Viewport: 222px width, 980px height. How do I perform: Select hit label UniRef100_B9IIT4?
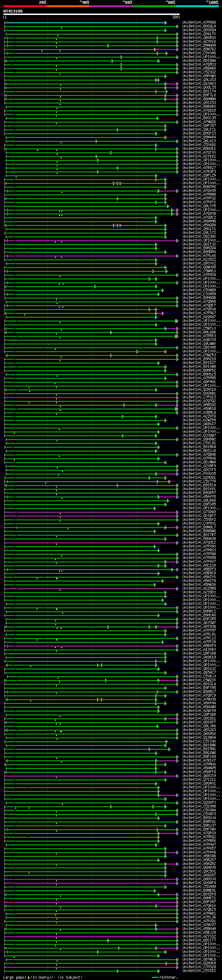pyautogui.click(x=199, y=91)
